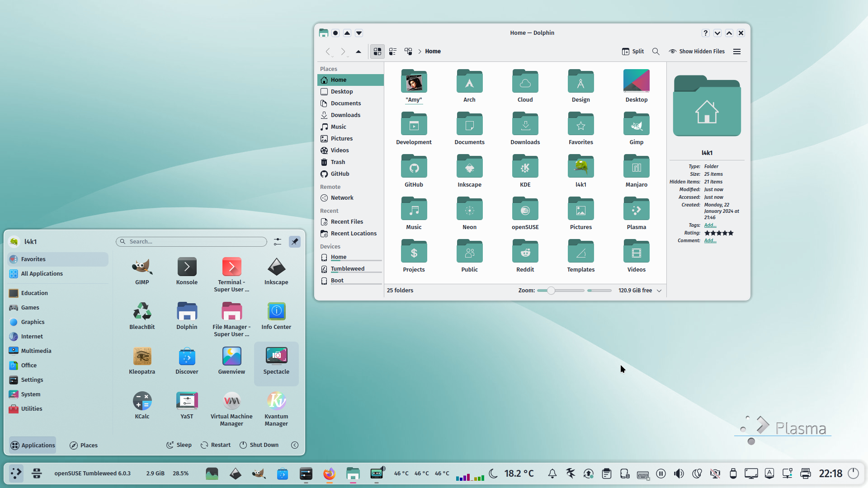The width and height of the screenshot is (868, 488).
Task: Click Add comment link in info panel
Action: pyautogui.click(x=710, y=240)
